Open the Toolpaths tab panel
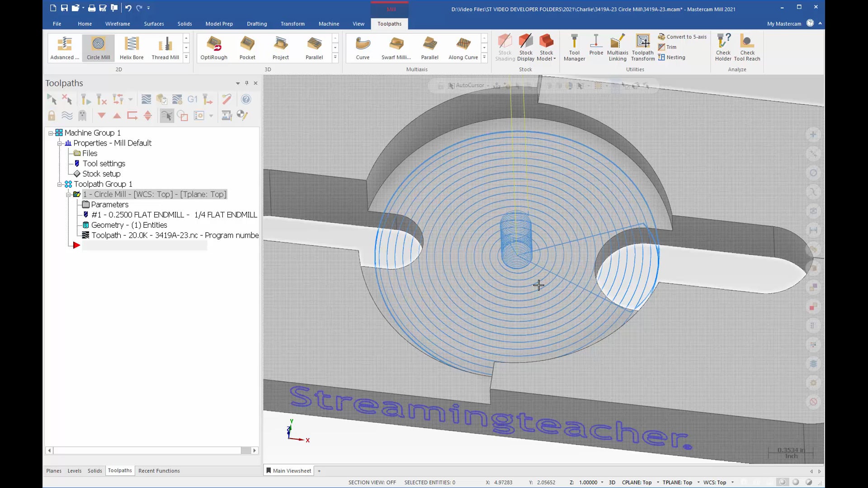This screenshot has height=488, width=868. point(120,470)
